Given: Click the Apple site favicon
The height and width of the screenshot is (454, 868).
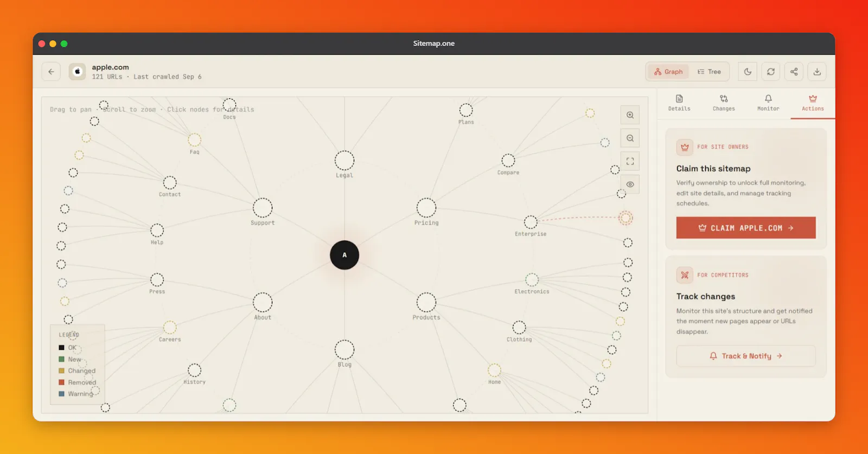Looking at the screenshot, I should [77, 72].
